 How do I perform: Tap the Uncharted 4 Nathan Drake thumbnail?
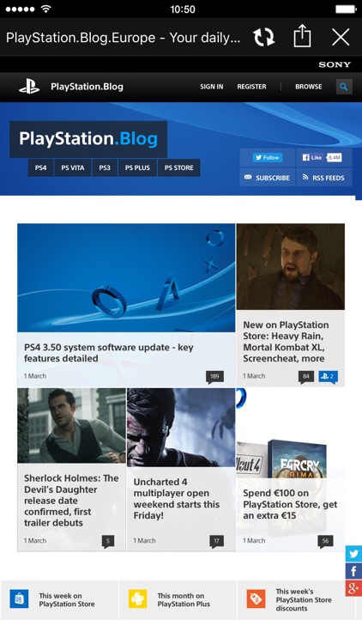(181, 427)
